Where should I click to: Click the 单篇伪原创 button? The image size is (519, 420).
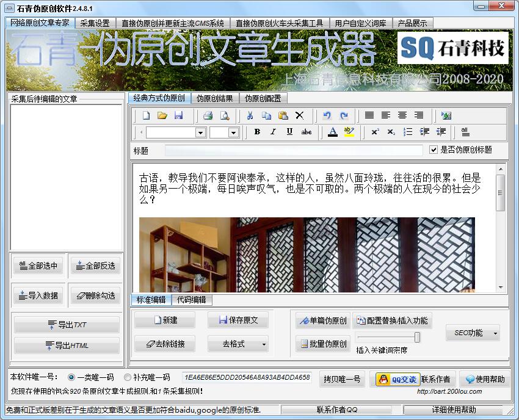tap(322, 320)
